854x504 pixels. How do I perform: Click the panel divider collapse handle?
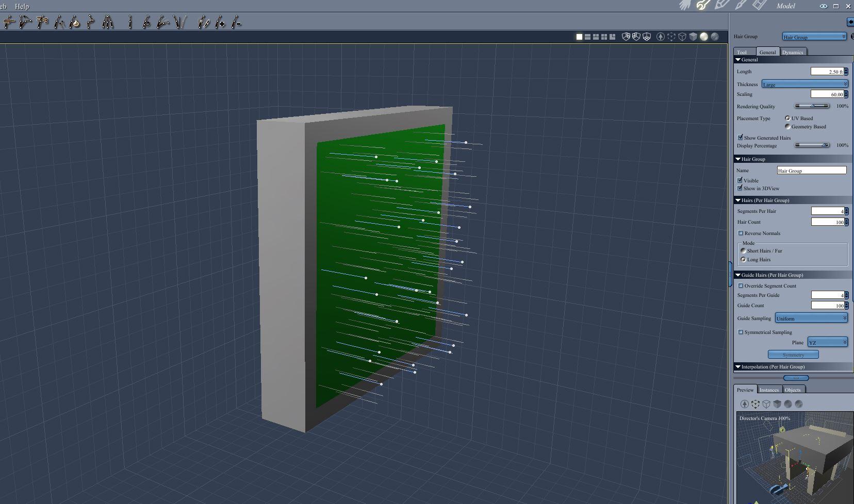click(796, 378)
